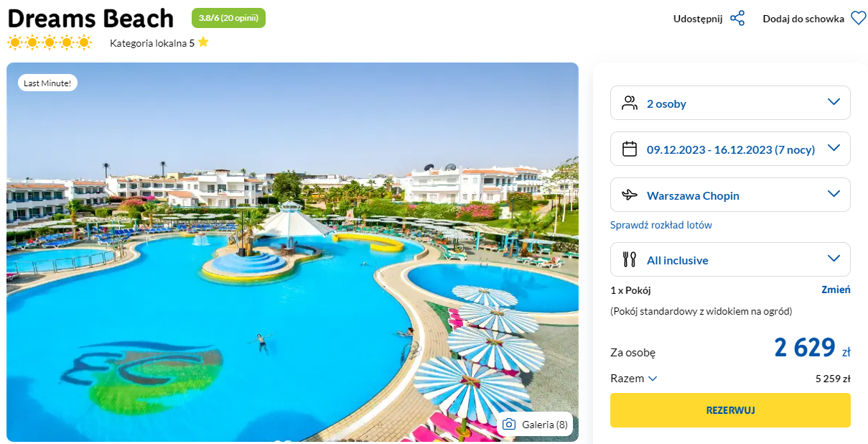Click the REZERWUJ booking button
Image resolution: width=868 pixels, height=444 pixels.
coord(730,410)
